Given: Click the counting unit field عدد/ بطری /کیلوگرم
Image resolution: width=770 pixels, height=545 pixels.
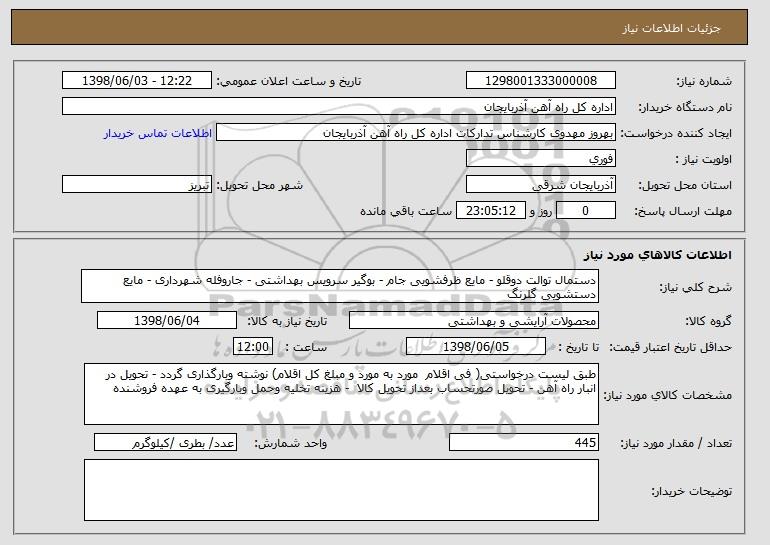Looking at the screenshot, I should pos(165,442).
